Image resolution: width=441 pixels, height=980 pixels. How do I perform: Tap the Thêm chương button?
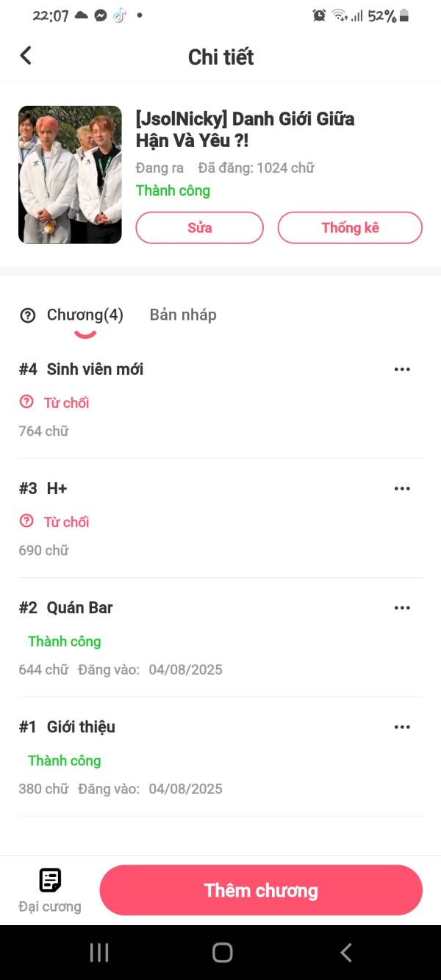(261, 890)
